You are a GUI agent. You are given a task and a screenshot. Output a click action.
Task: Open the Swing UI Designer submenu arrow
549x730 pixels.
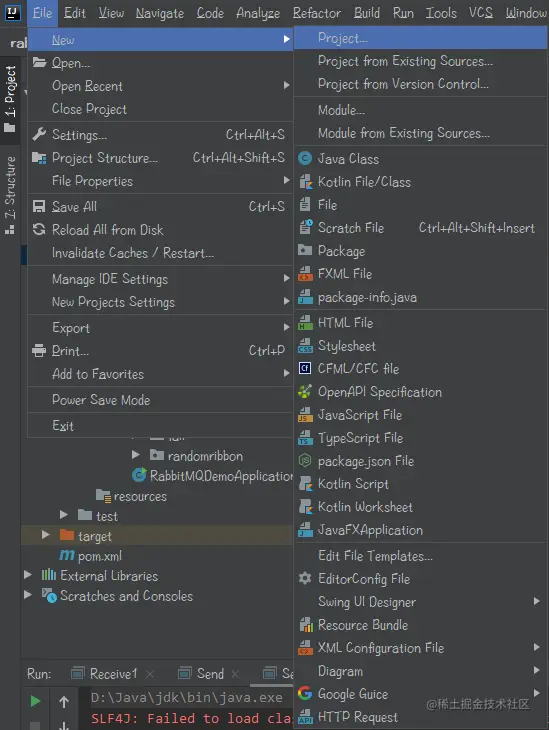click(536, 601)
